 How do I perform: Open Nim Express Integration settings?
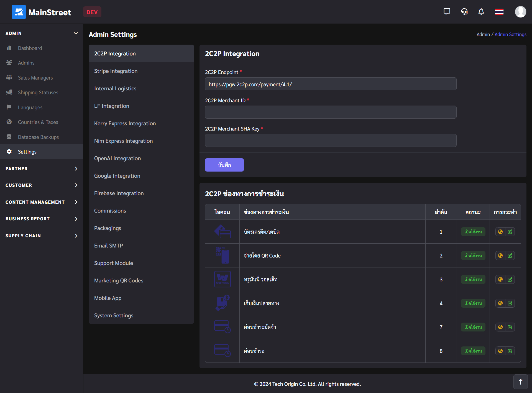pyautogui.click(x=141, y=141)
